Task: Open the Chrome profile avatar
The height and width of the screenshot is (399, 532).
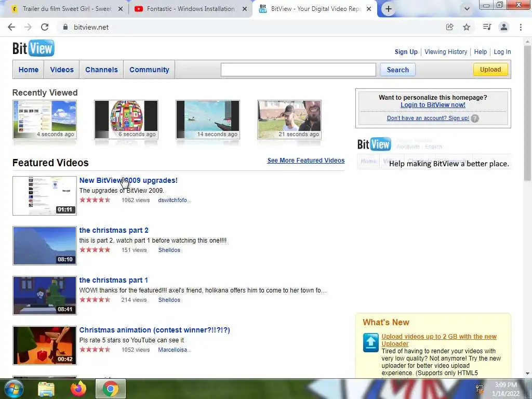Action: pyautogui.click(x=504, y=27)
